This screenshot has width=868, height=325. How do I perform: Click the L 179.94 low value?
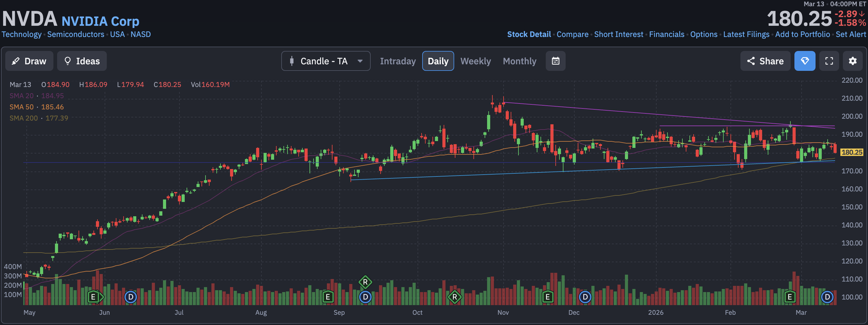click(130, 85)
